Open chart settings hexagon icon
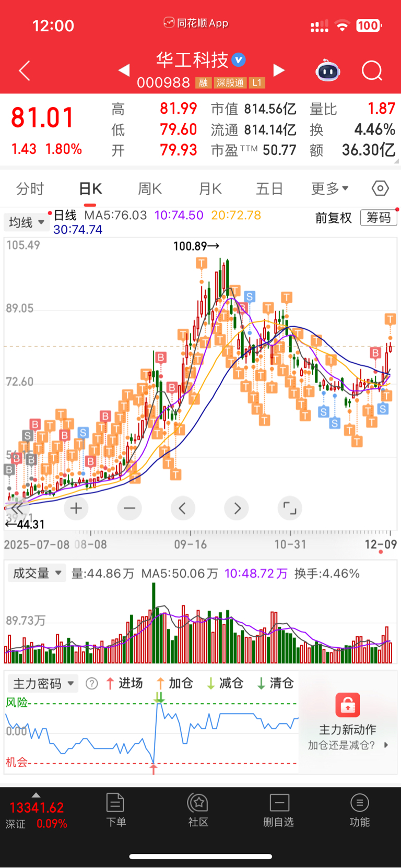Screen dimensions: 401x868 point(380,188)
